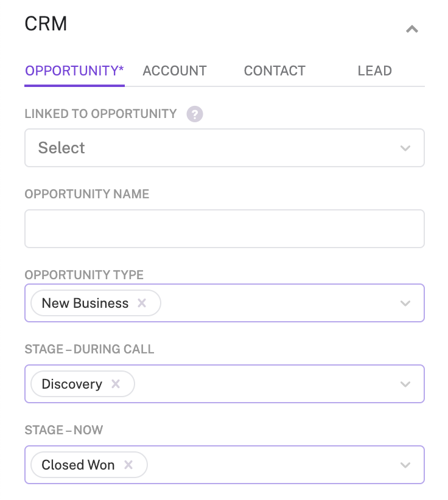448x500 pixels.
Task: Click the Select placeholder in linked opportunity
Action: (61, 148)
